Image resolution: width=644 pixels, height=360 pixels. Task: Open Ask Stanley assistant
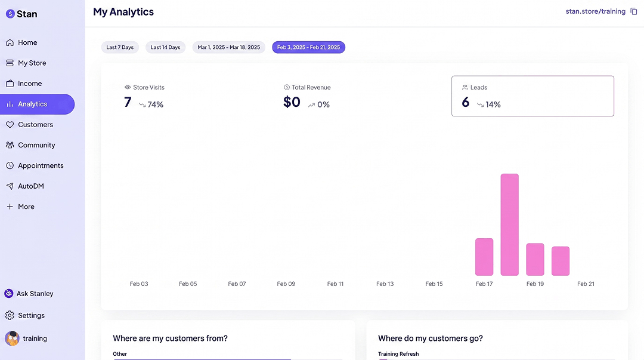(x=29, y=293)
